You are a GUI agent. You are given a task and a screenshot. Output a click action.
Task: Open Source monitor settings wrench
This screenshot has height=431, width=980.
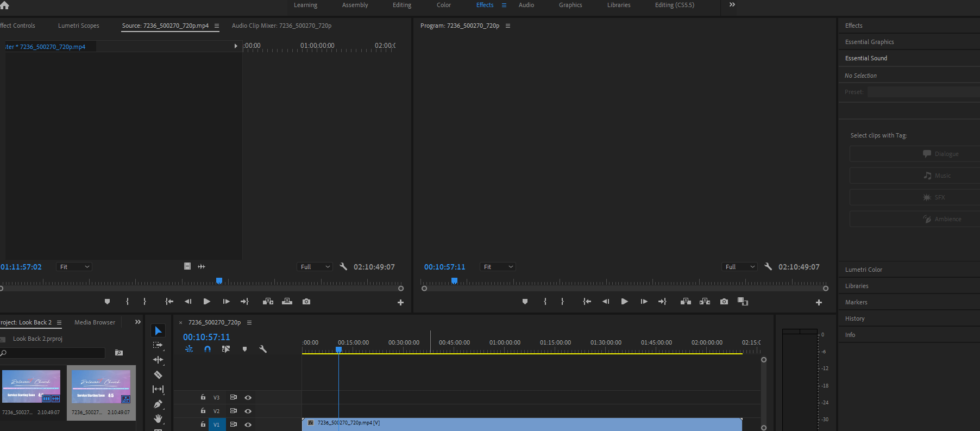(x=343, y=267)
